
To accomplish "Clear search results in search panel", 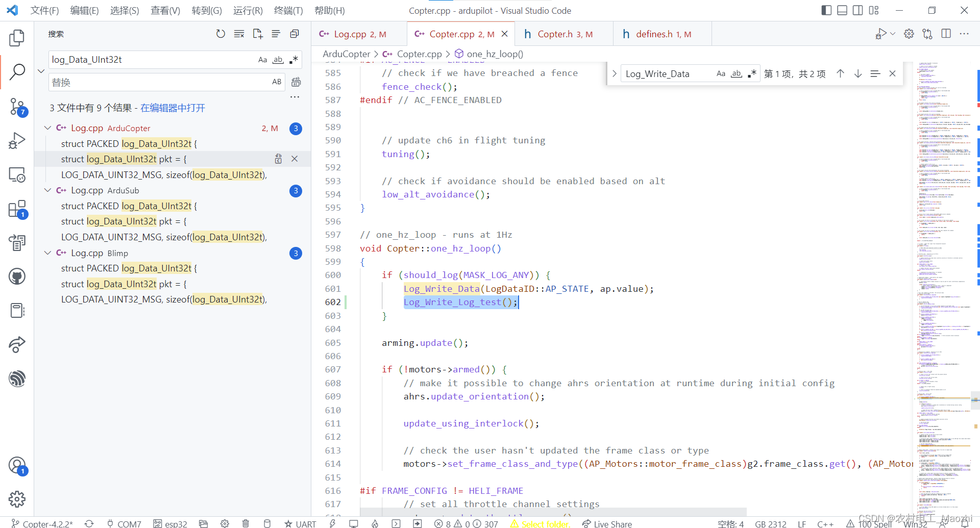I will coord(239,34).
